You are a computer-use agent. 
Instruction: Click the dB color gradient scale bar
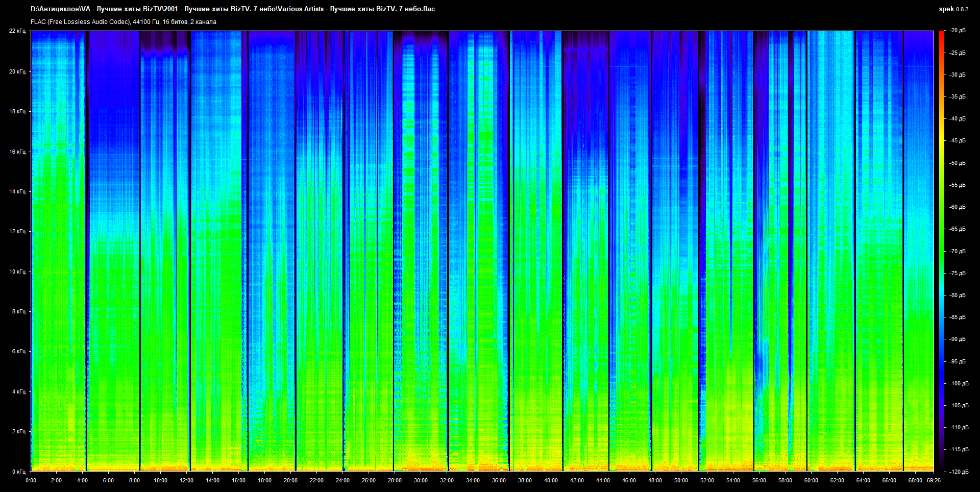pyautogui.click(x=941, y=250)
